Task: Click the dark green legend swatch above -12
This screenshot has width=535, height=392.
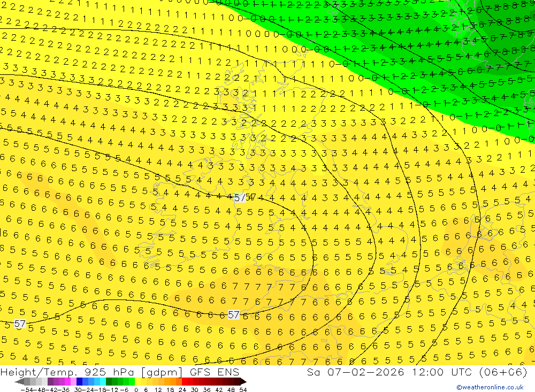Action: point(109,381)
